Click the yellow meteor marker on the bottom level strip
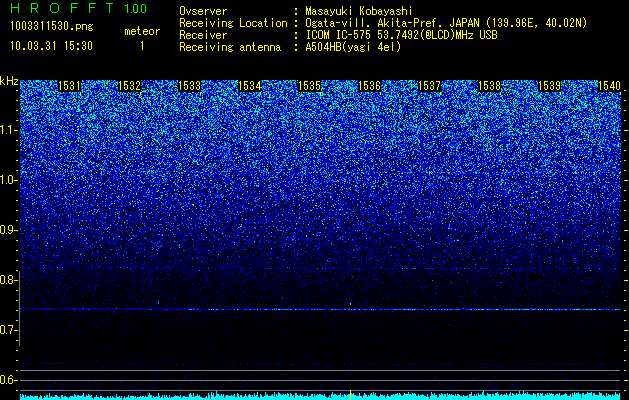Image resolution: width=629 pixels, height=400 pixels. (x=351, y=395)
